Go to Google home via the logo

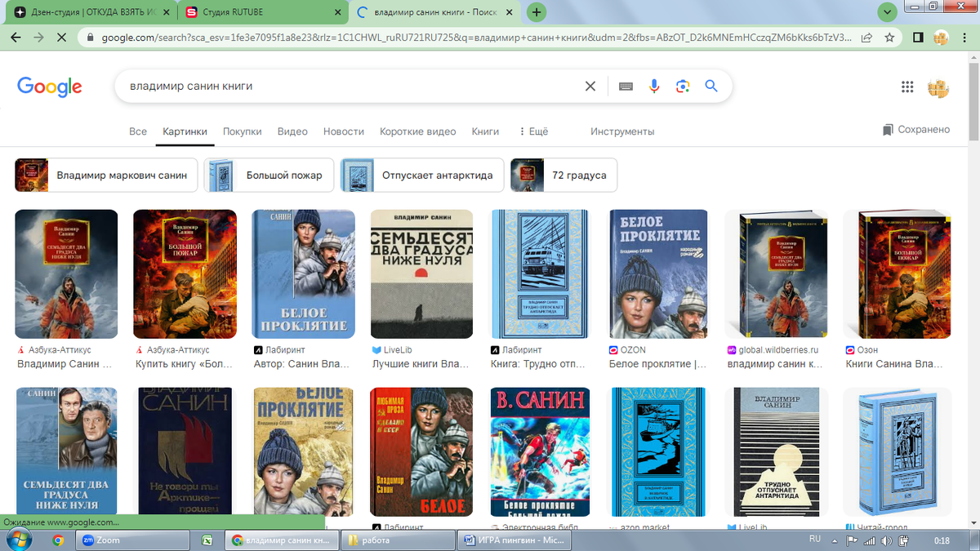coord(49,87)
